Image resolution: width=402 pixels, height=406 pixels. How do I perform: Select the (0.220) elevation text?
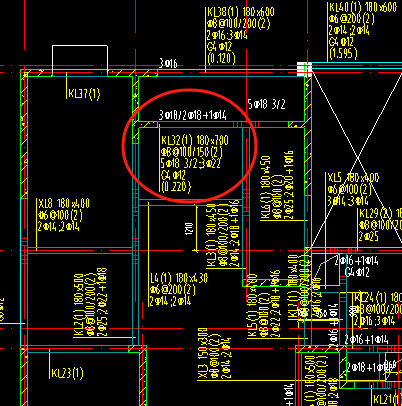(176, 187)
